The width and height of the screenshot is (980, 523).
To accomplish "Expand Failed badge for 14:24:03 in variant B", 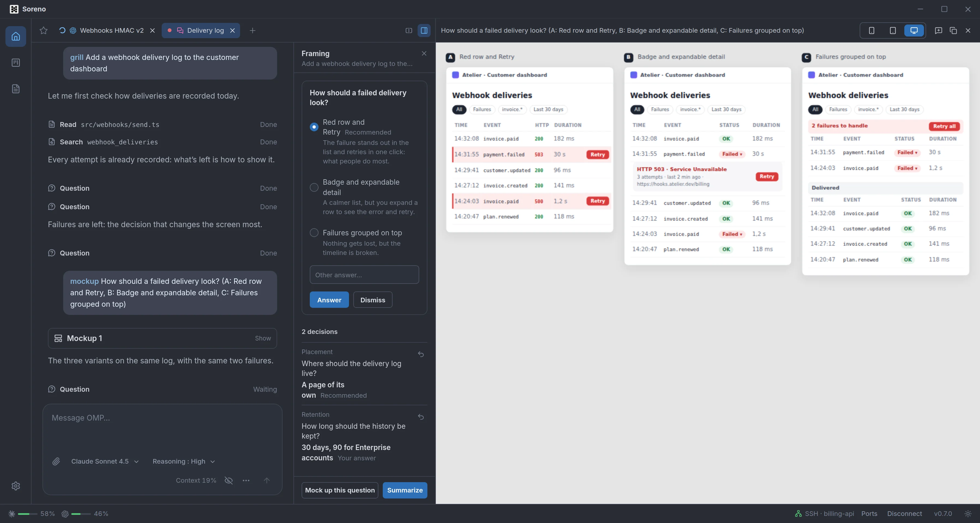I will [x=732, y=234].
